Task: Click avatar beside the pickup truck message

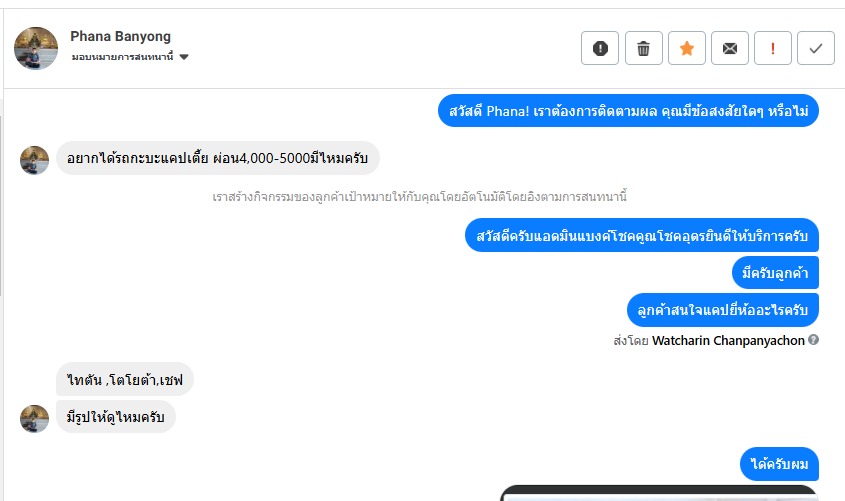Action: (x=34, y=160)
